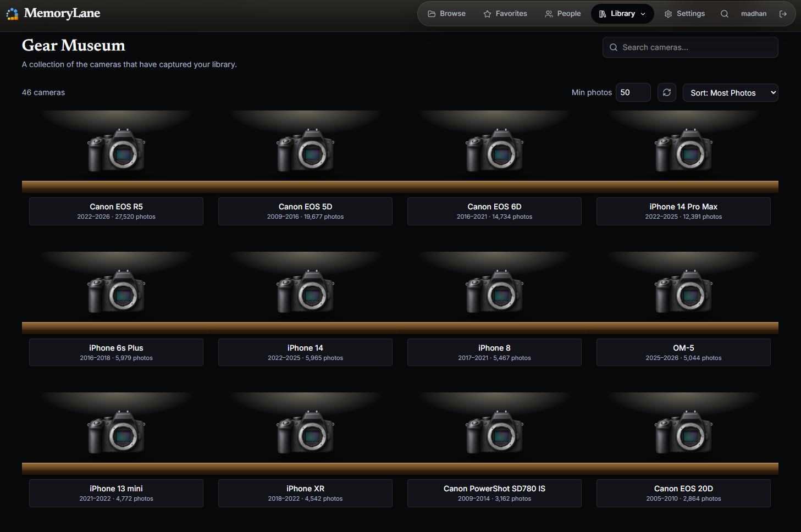
Task: Open the iPhone XR camera image
Action: click(306, 432)
